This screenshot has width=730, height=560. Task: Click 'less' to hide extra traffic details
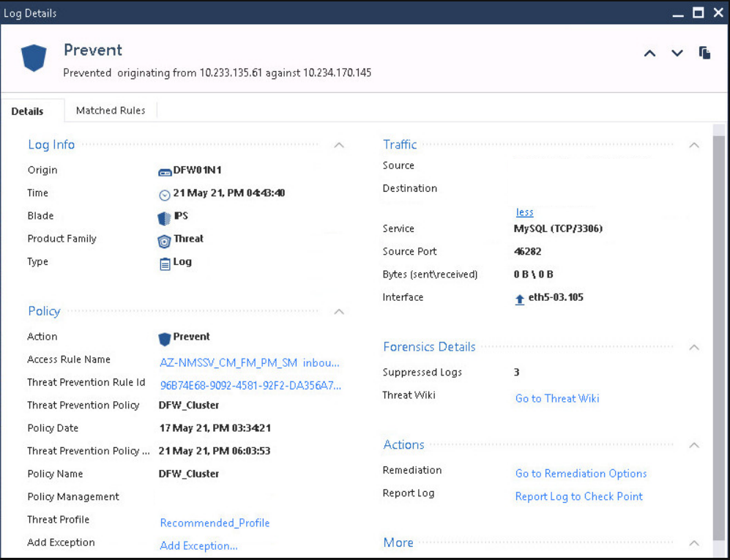click(x=524, y=212)
